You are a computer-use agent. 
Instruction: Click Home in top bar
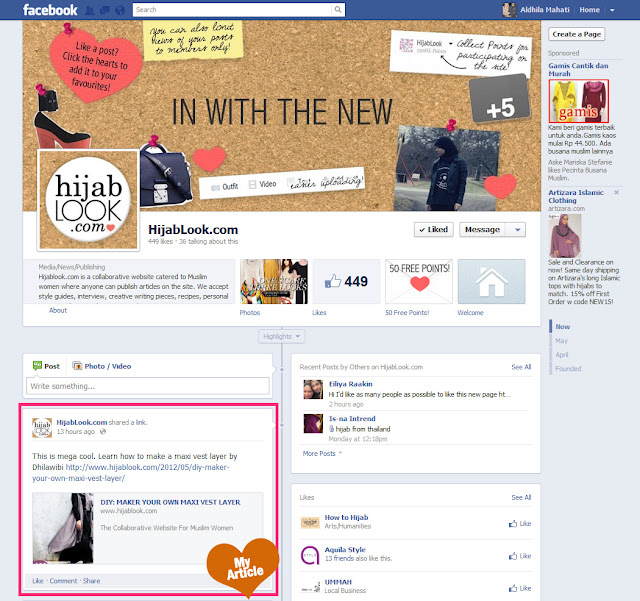589,10
